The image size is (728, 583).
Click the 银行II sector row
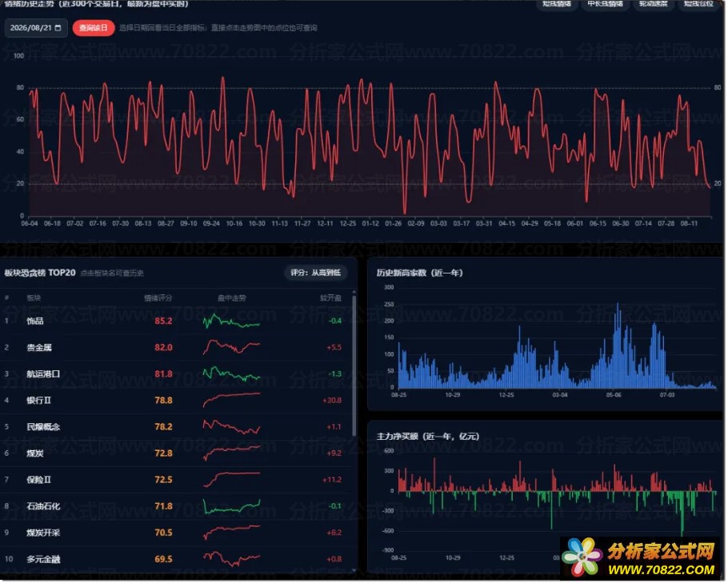pyautogui.click(x=177, y=401)
